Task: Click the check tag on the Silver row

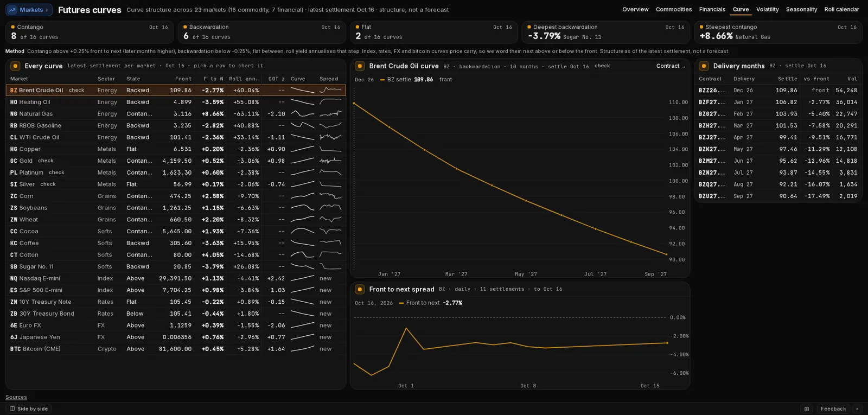Action: click(x=48, y=184)
